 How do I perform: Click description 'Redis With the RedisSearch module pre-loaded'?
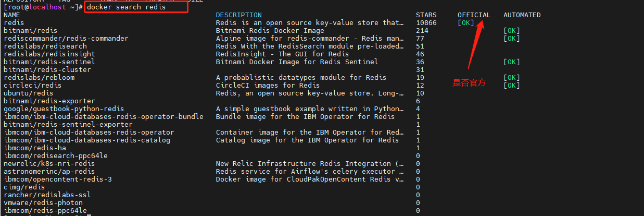[310, 46]
